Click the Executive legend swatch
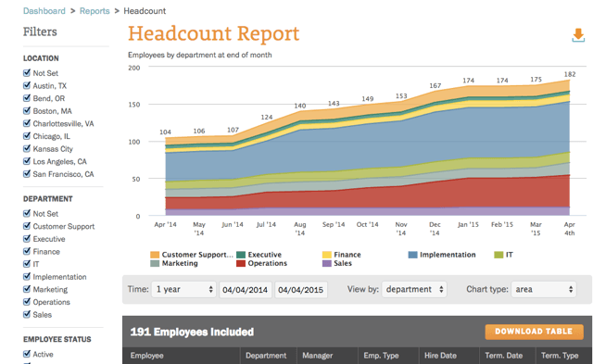 [241, 255]
